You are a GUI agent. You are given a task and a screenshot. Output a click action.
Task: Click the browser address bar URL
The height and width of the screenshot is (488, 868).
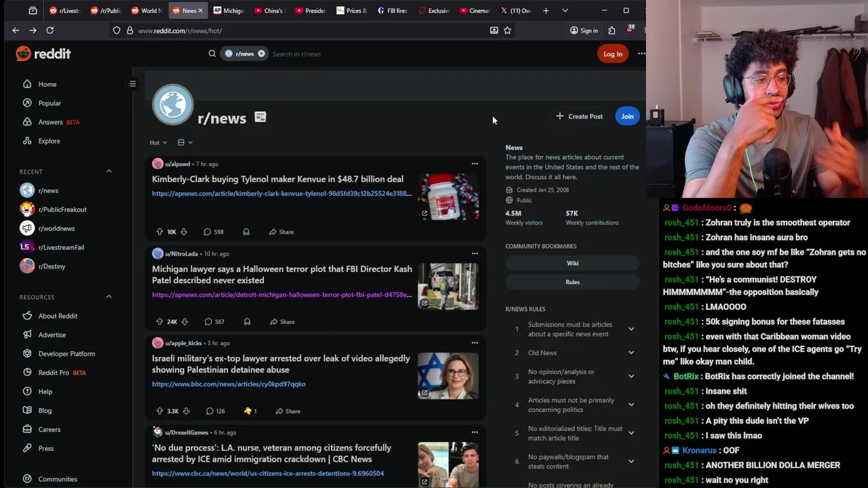(180, 30)
